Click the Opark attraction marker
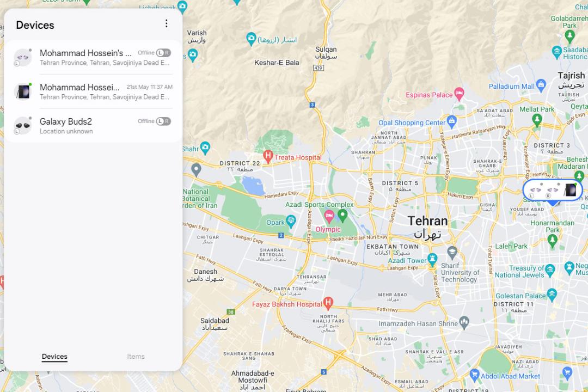588x392 pixels. [x=291, y=220]
